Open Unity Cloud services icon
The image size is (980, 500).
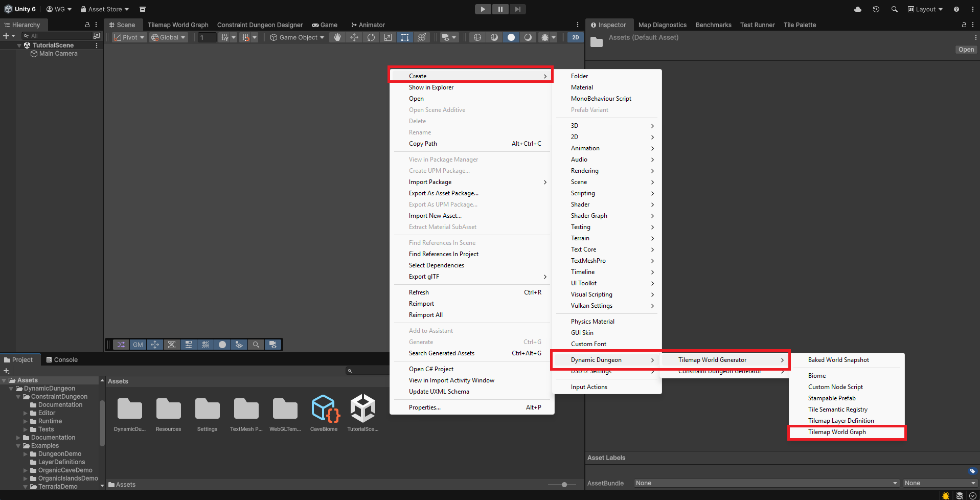[x=858, y=9]
